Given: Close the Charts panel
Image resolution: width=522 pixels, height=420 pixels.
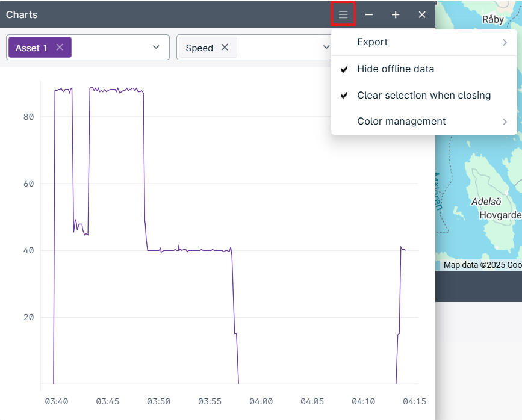Looking at the screenshot, I should (x=422, y=14).
